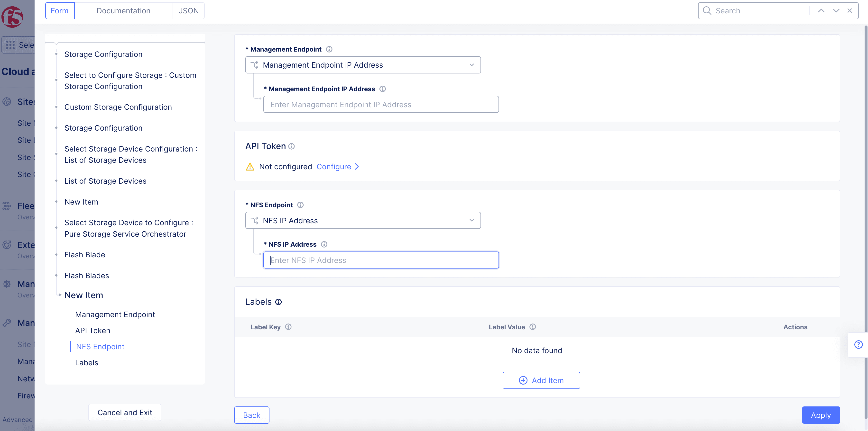This screenshot has height=431, width=868.
Task: Jump to next search result arrow
Action: [x=836, y=11]
